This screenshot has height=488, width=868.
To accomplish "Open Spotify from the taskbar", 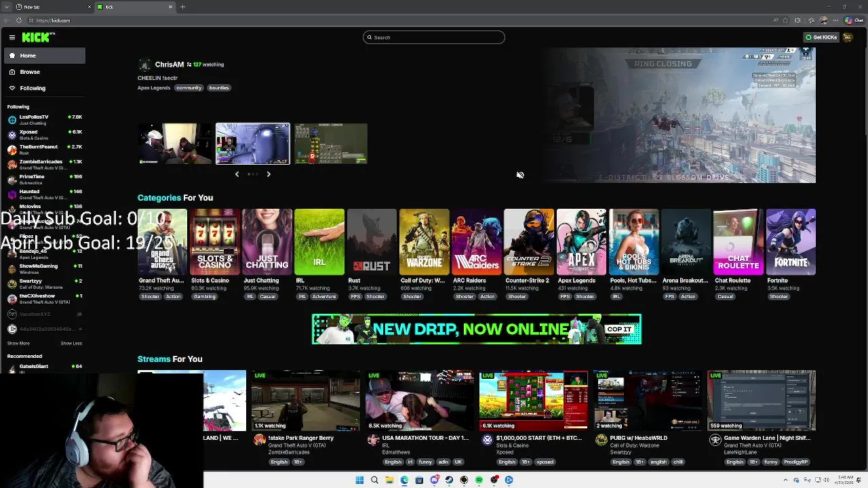I will tap(479, 480).
